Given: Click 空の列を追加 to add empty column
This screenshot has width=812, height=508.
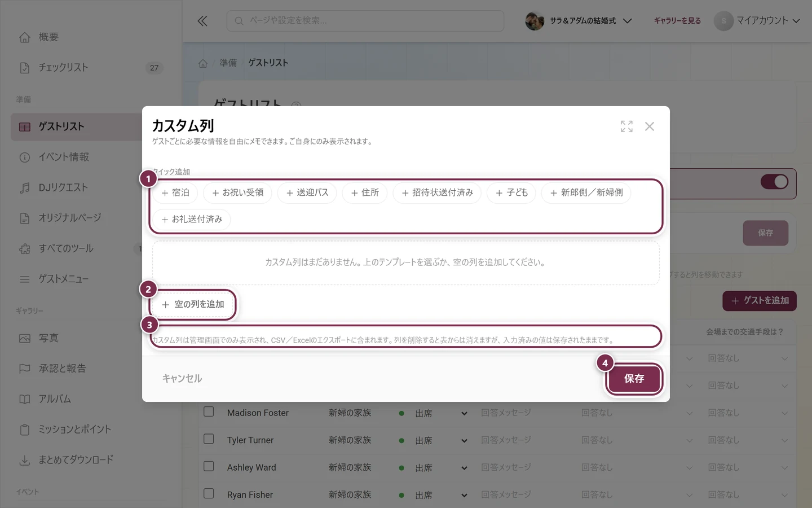Looking at the screenshot, I should tap(193, 304).
